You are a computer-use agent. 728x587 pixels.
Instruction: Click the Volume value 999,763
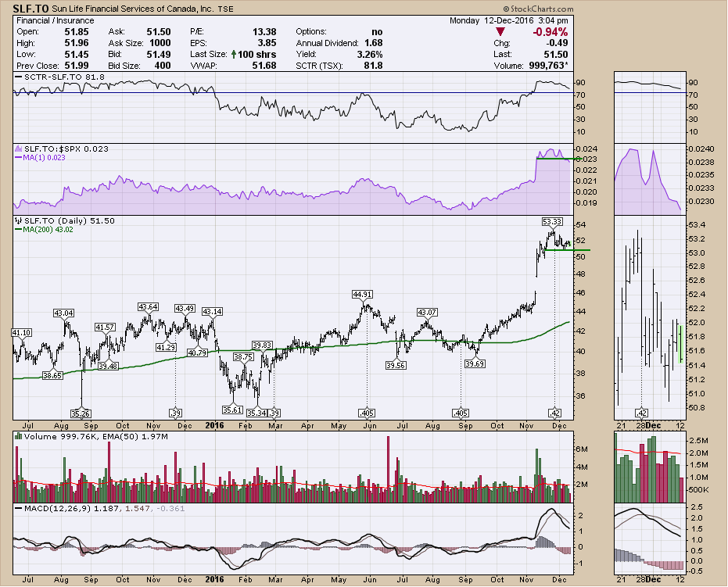point(548,66)
